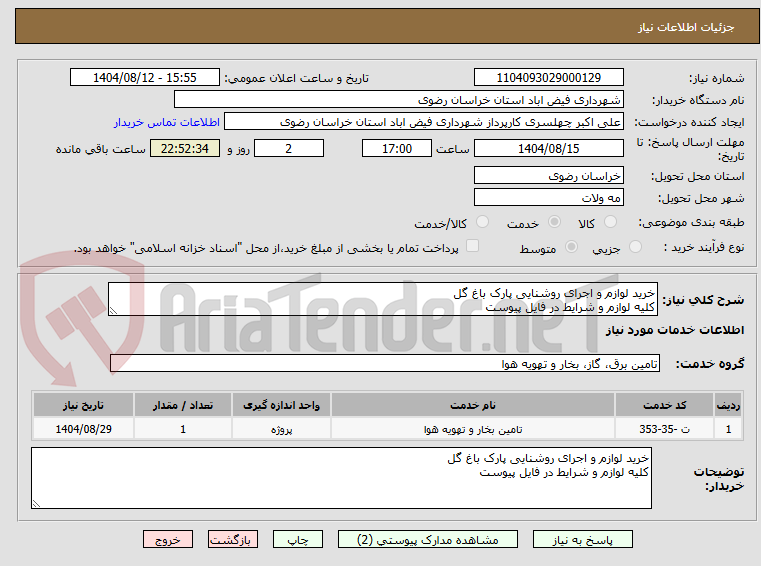Image resolution: width=761 pixels, height=566 pixels.
Task: Click the خروج exit button
Action: click(168, 539)
